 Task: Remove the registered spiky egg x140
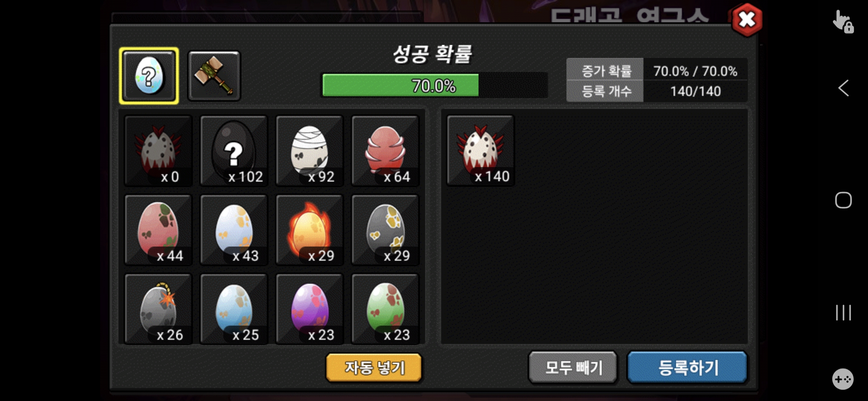[480, 150]
